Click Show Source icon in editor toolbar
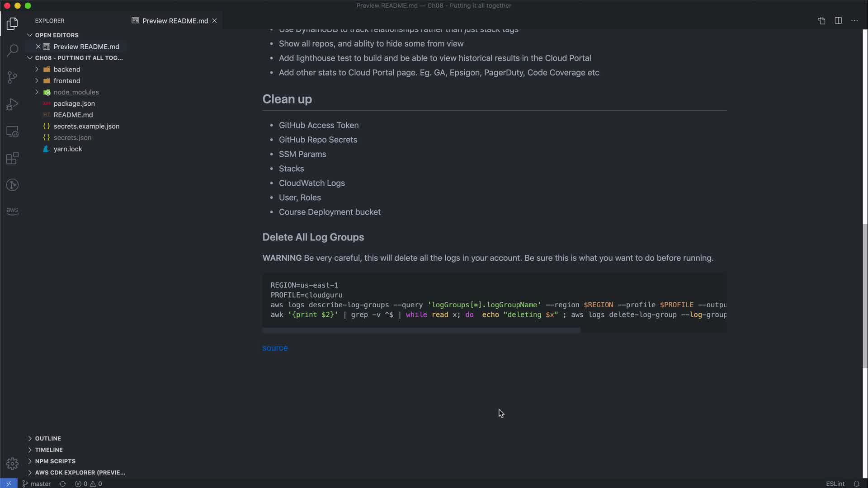 coord(821,21)
